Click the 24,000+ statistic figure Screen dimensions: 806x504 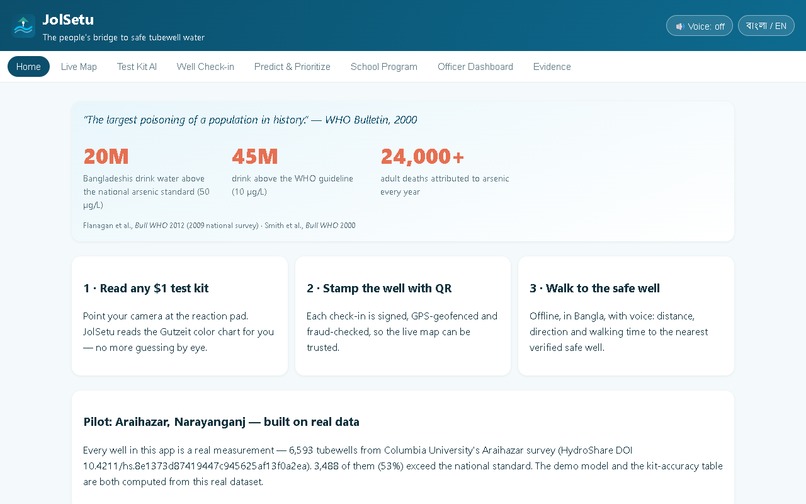coord(422,156)
